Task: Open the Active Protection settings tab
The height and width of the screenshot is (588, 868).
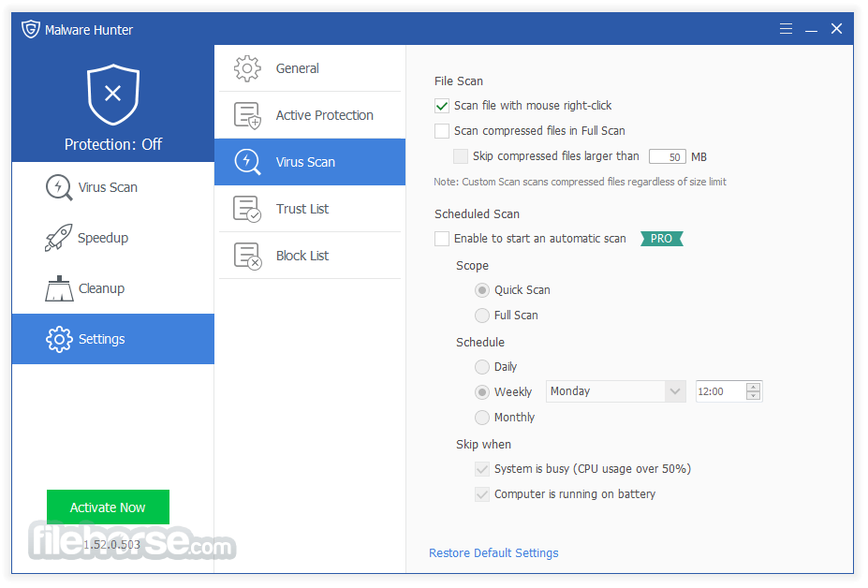Action: point(310,115)
